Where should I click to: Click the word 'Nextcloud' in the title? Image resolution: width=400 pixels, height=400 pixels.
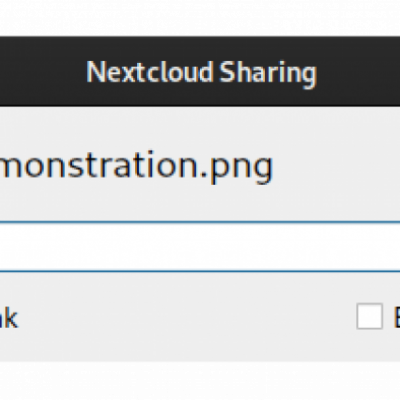pyautogui.click(x=149, y=72)
